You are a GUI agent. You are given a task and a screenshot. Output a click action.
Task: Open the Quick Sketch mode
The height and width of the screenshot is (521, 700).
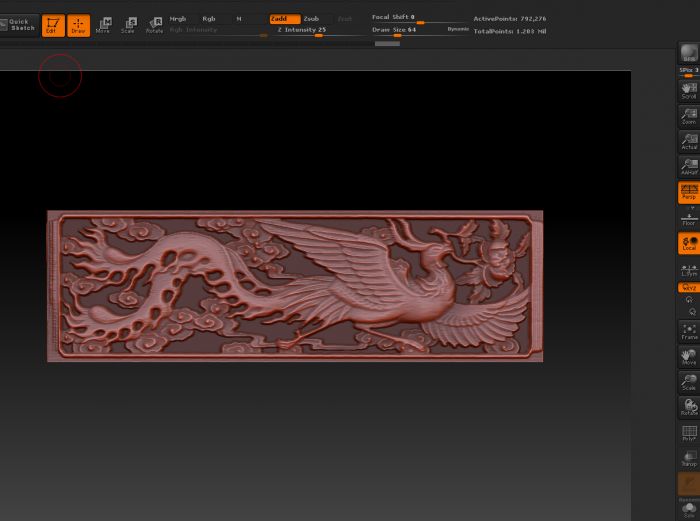click(x=18, y=25)
